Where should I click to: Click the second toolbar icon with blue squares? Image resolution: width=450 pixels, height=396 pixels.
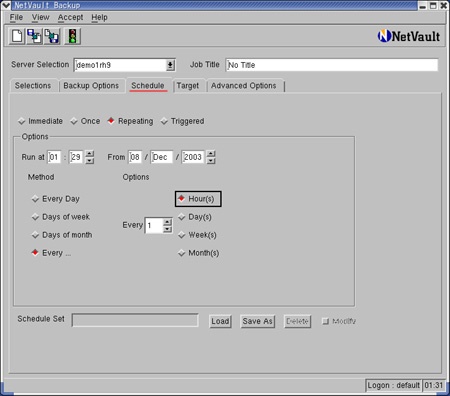click(34, 36)
